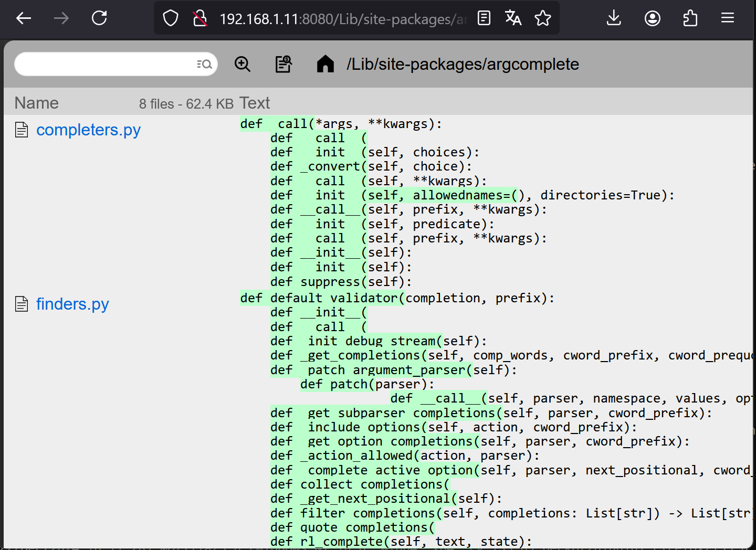Click 'get subparser completions' line
The width and height of the screenshot is (756, 550).
tap(491, 413)
